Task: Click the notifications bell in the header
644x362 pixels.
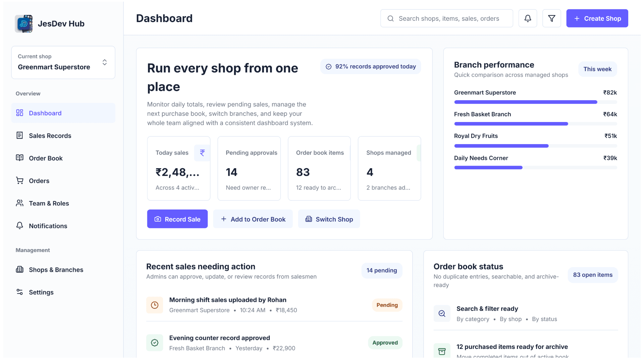Action: [x=528, y=18]
